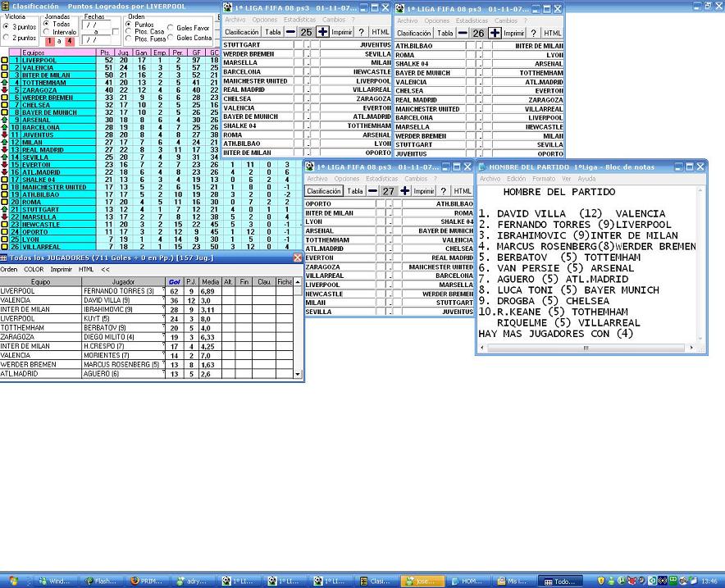
Task: Open the Clasi taskbar item
Action: tap(376, 581)
